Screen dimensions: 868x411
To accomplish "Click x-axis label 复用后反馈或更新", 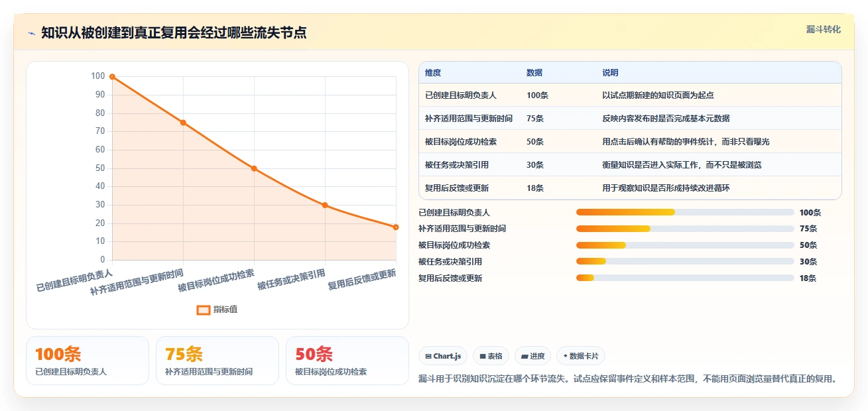I will [362, 280].
